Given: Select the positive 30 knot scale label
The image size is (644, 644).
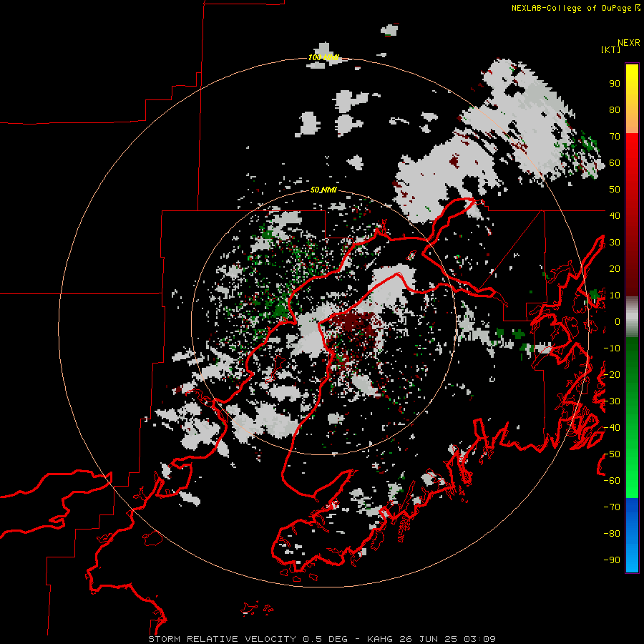Looking at the screenshot, I should 615,243.
